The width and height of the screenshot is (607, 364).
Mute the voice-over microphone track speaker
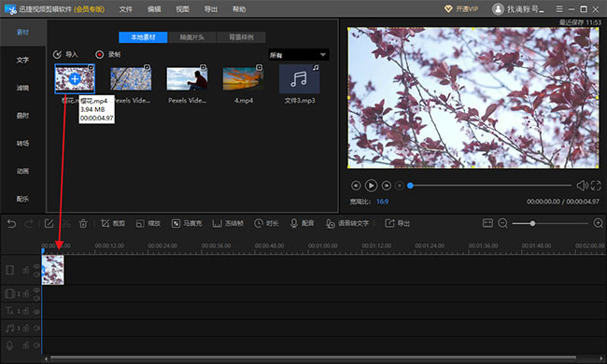pyautogui.click(x=36, y=345)
